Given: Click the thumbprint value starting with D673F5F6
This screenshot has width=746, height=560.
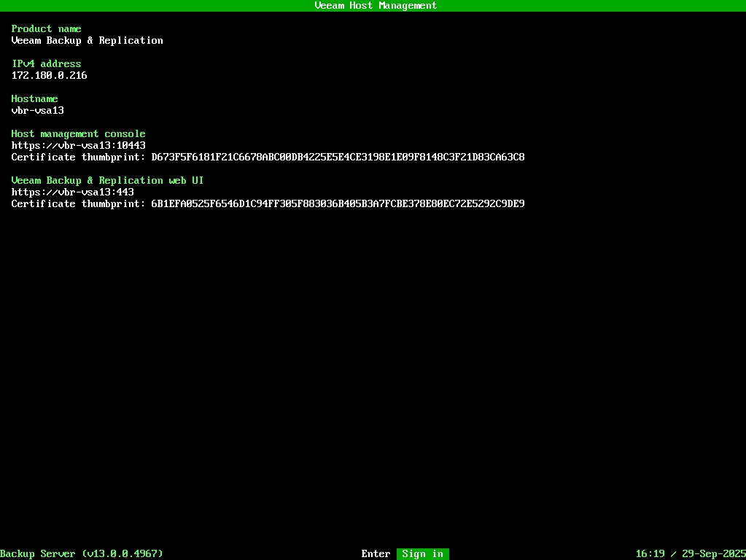Looking at the screenshot, I should pos(338,157).
